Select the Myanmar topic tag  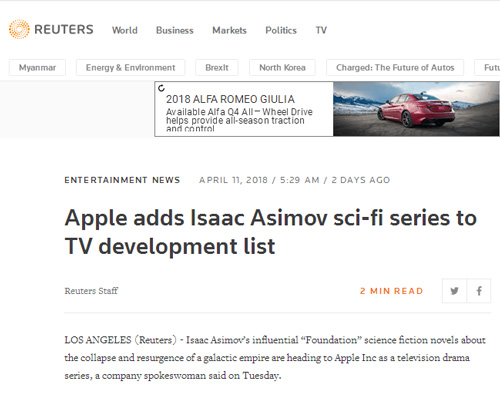click(x=37, y=68)
